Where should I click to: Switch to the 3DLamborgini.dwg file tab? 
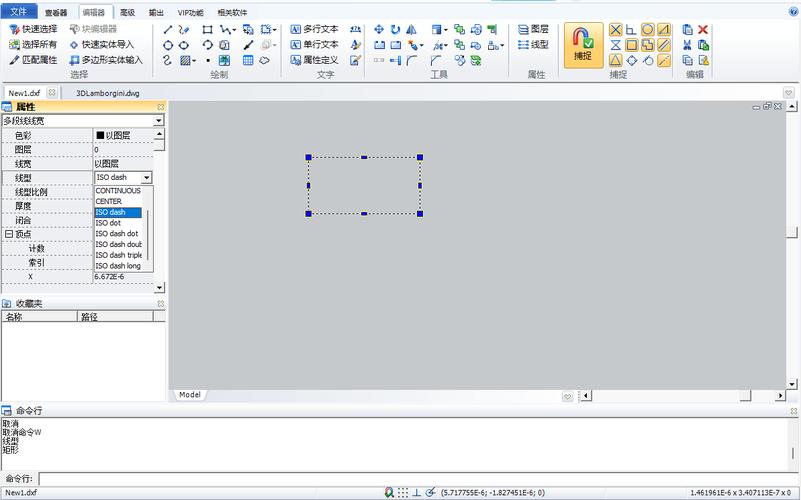pos(108,93)
